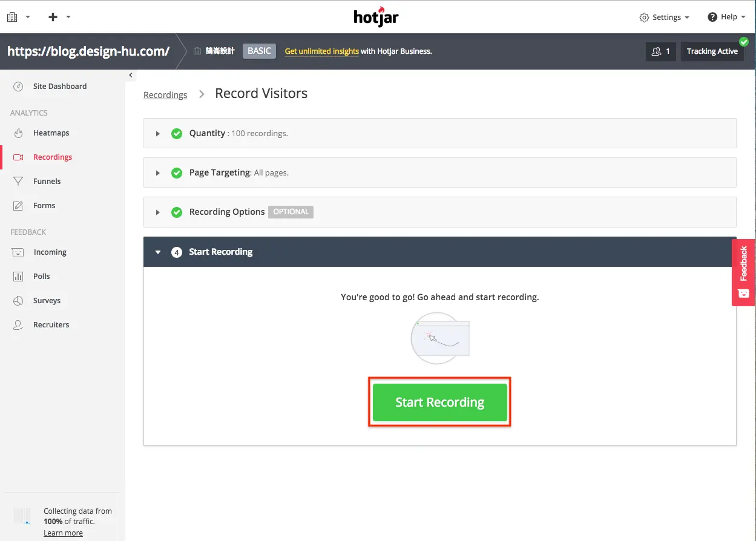The image size is (756, 541).
Task: Collapse the left sidebar with arrow
Action: pyautogui.click(x=131, y=75)
